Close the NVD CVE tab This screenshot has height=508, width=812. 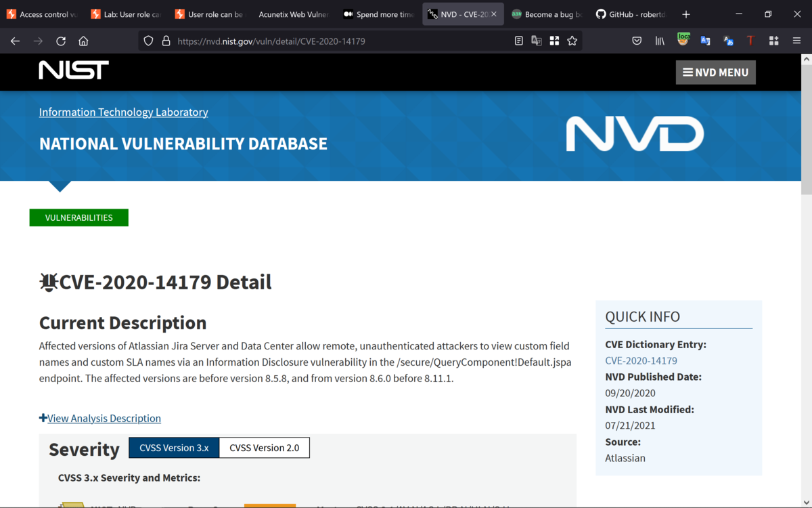(x=494, y=14)
